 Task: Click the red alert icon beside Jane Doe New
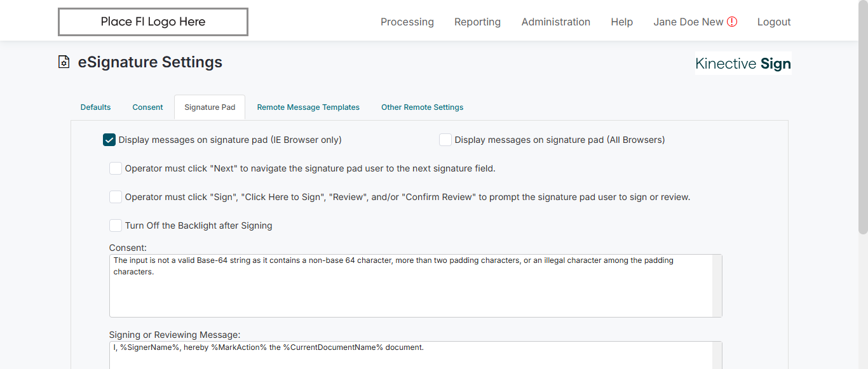[732, 22]
